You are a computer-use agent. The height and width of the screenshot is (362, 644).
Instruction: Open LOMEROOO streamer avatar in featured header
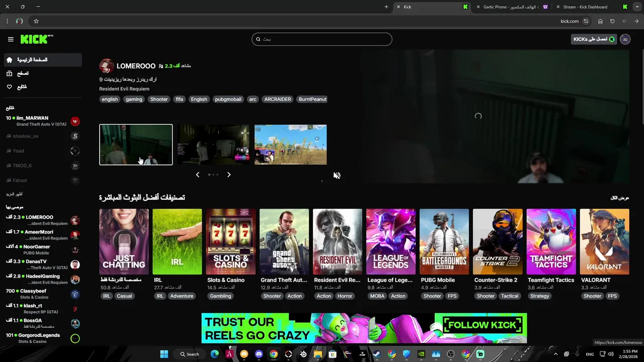pos(106,66)
